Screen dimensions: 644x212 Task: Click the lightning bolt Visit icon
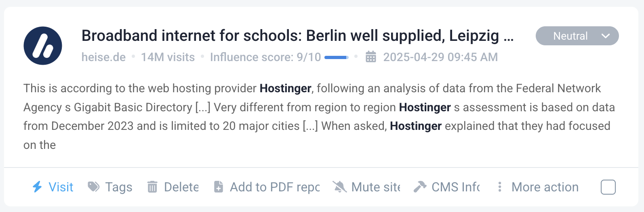(37, 187)
